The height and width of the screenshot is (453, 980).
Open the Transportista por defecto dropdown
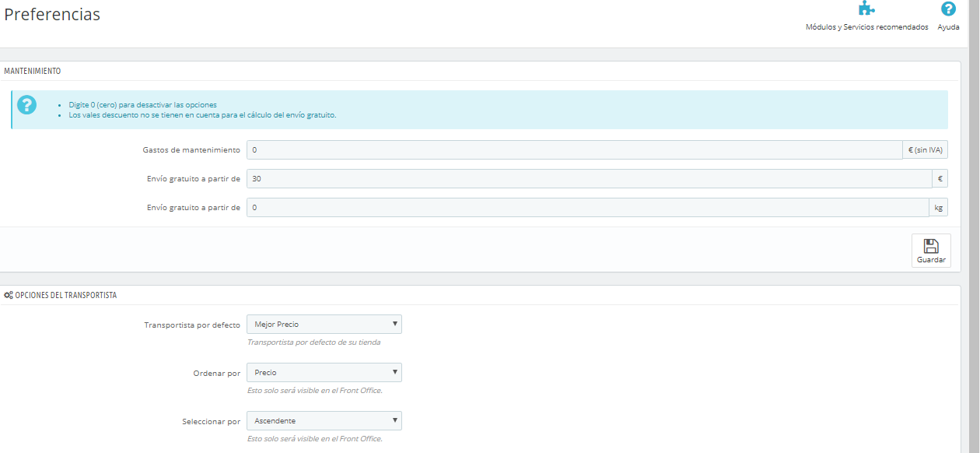click(x=324, y=324)
